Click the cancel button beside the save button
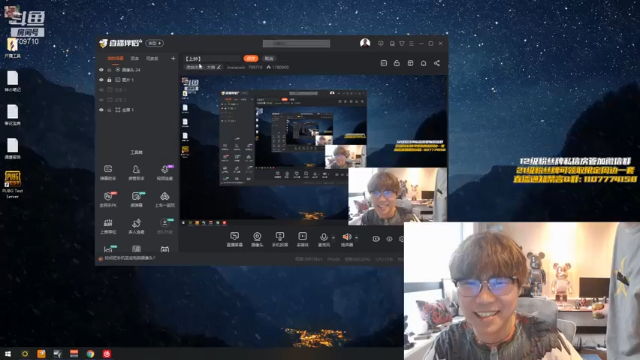 pyautogui.click(x=269, y=58)
